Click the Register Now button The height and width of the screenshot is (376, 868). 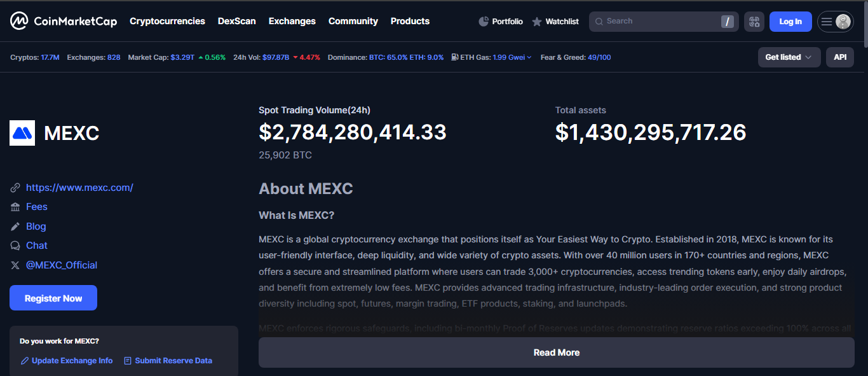(x=53, y=298)
